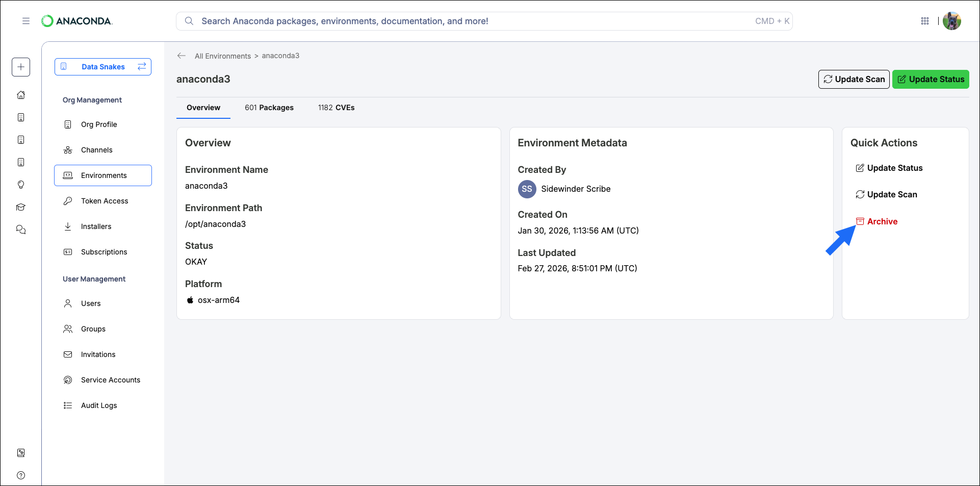Open Invitations page
Viewport: 980px width, 486px height.
click(103, 354)
